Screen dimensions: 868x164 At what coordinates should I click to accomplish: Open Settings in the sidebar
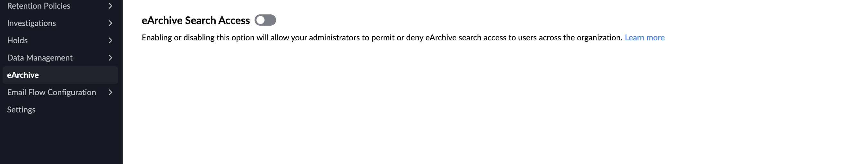[21, 110]
